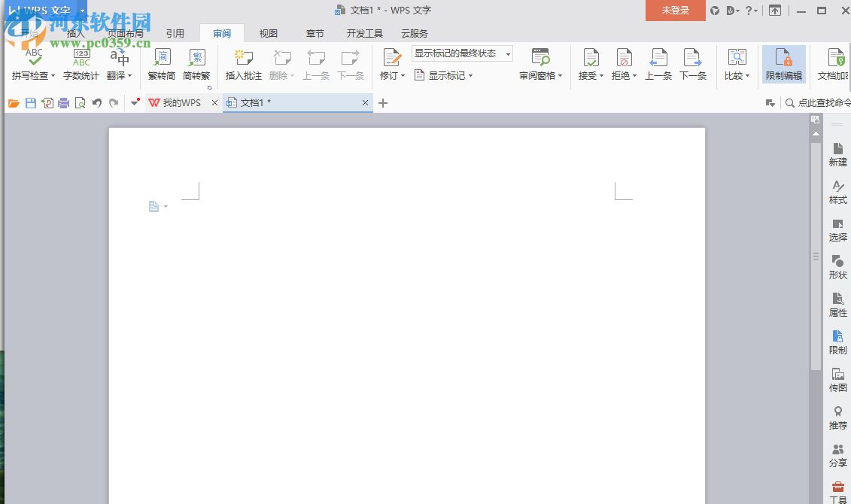Open the Select (选择) side panel
Viewport: 851px width, 504px height.
tap(838, 229)
